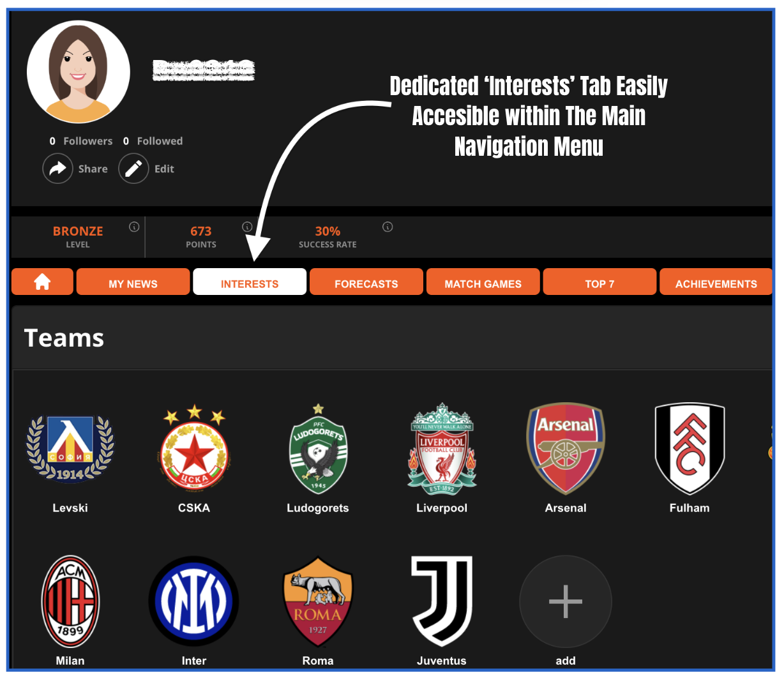Screen dimensions: 784x678
Task: Click the 673 points value
Action: click(x=201, y=231)
